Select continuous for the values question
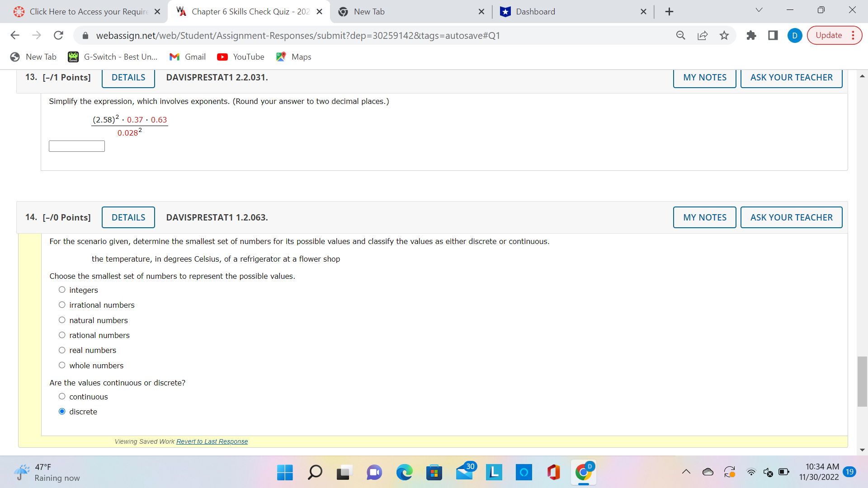 62,396
